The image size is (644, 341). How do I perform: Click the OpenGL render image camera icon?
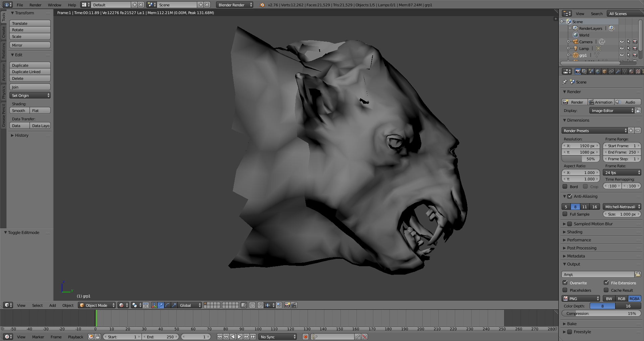point(287,305)
